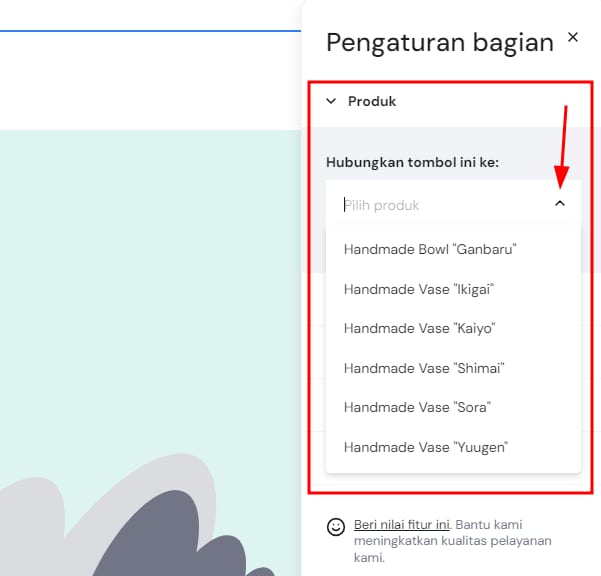Open the "Beri nilai fitur ini" link
This screenshot has height=576, width=601.
point(402,524)
